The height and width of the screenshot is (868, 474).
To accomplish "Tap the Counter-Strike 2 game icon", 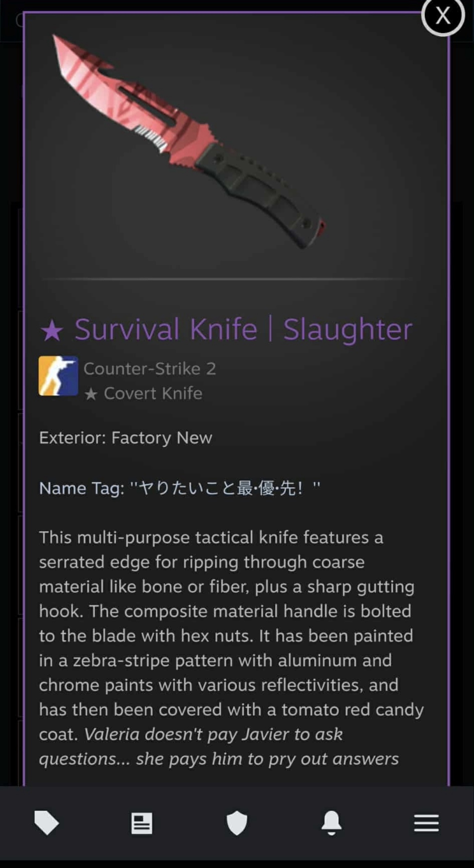I will 58,376.
